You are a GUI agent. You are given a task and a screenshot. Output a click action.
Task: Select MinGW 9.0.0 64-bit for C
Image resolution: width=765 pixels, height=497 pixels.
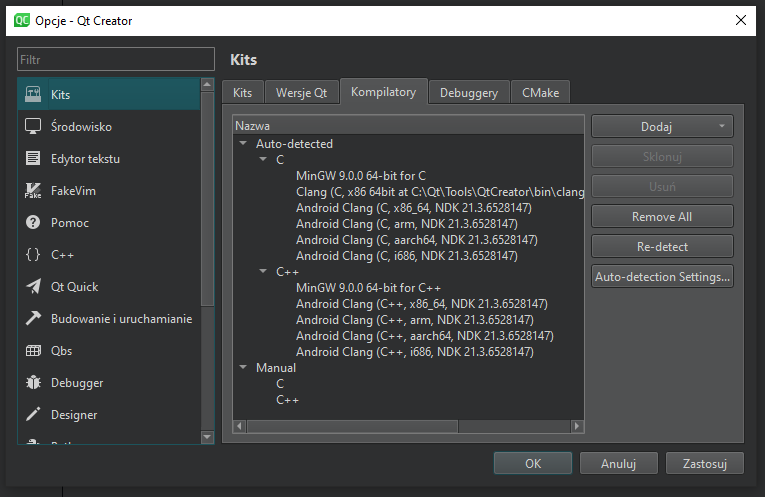tap(361, 176)
